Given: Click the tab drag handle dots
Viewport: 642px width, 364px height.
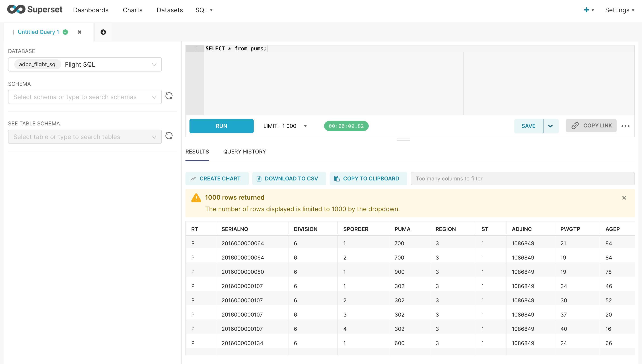Looking at the screenshot, I should 14,32.
